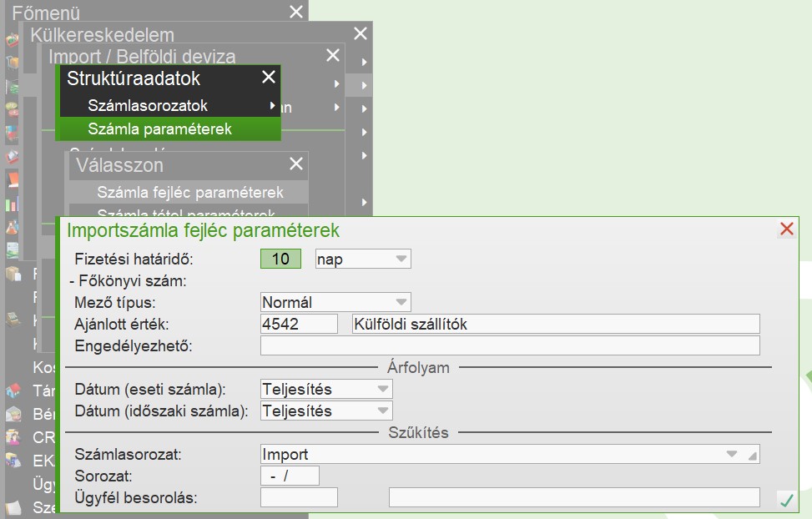This screenshot has width=812, height=519.
Task: Click the Ajánlott érték field with 4542
Action: [x=299, y=324]
